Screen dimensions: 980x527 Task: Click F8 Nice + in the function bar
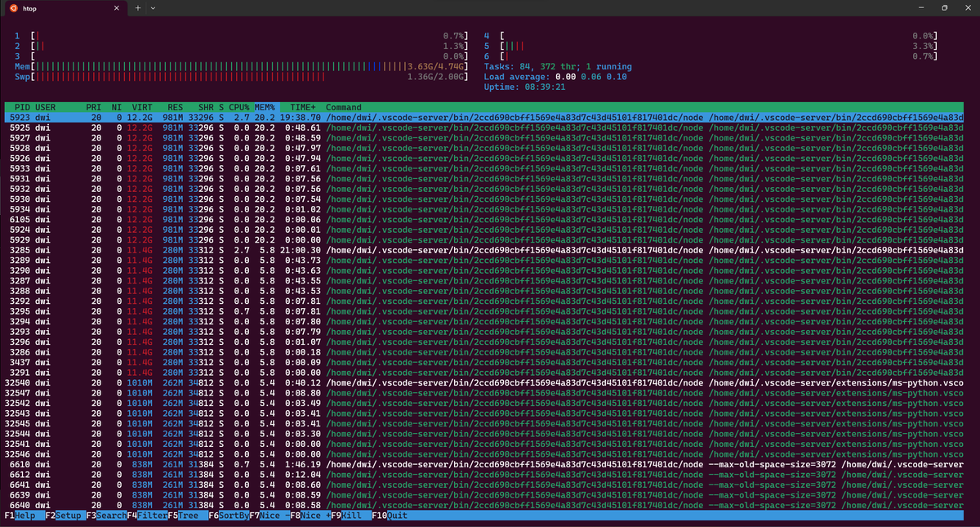[x=310, y=516]
